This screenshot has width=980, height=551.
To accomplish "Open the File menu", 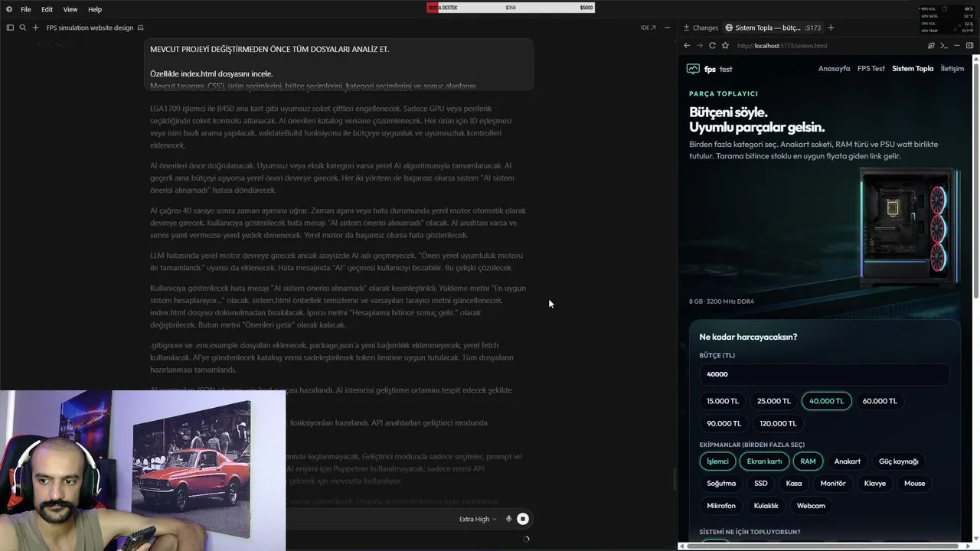I will [x=26, y=9].
